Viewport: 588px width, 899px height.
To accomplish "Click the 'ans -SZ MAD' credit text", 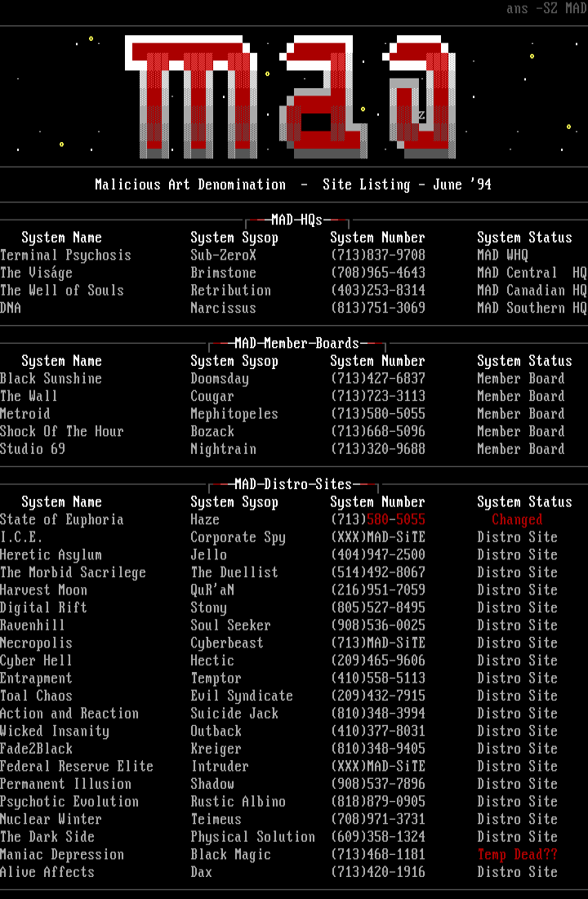I will [546, 9].
